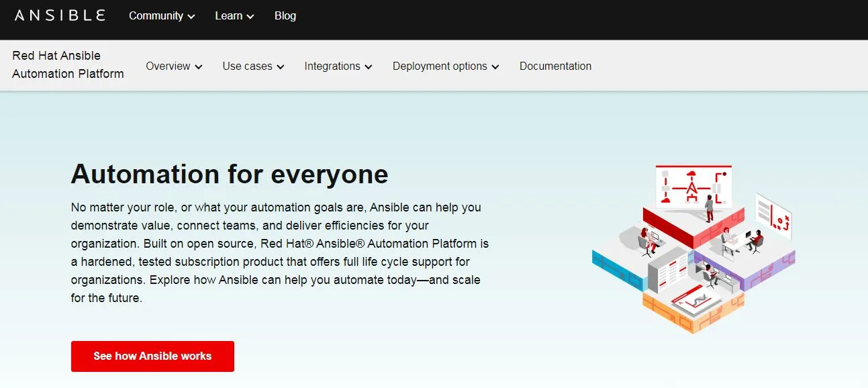868x388 pixels.
Task: Click See how Ansible works button
Action: coord(152,356)
